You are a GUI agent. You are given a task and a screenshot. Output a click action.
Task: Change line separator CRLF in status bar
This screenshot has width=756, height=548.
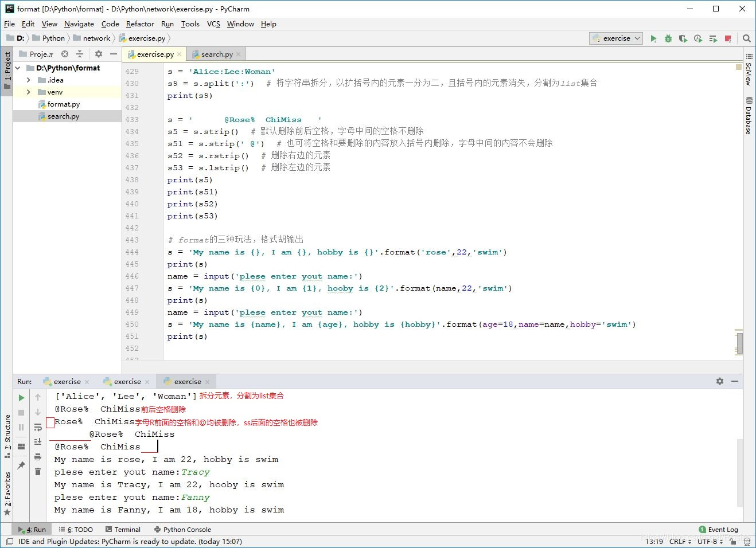point(680,541)
